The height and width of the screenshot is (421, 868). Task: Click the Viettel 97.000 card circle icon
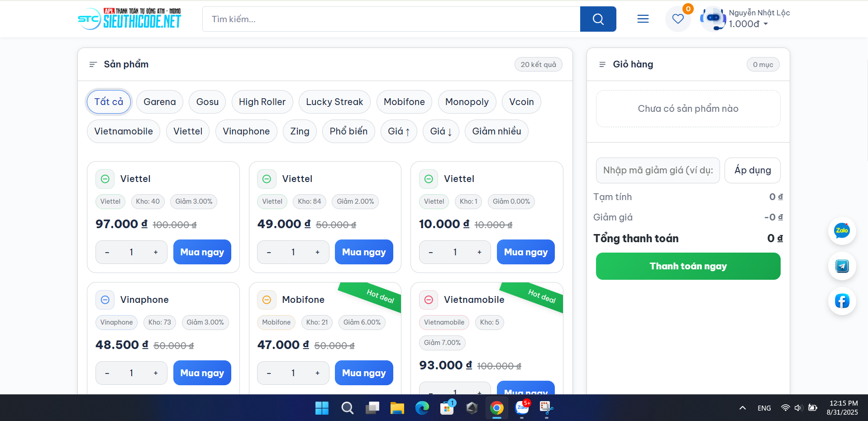click(x=105, y=179)
